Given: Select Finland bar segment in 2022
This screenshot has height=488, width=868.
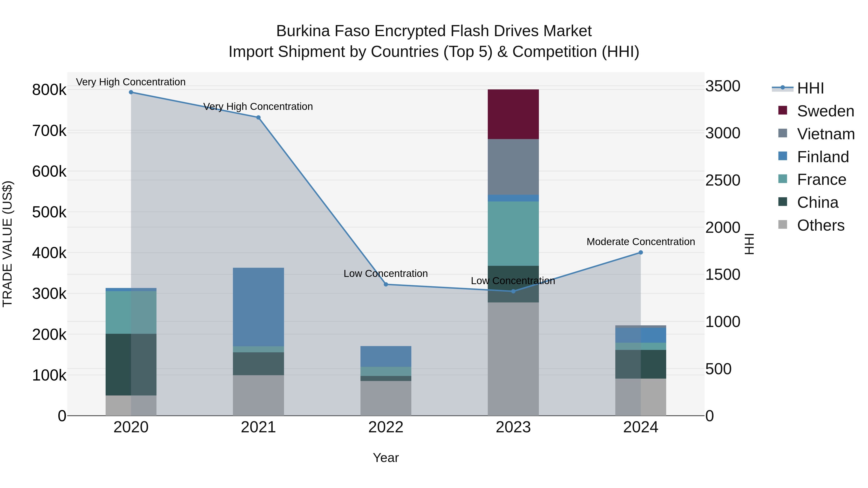Looking at the screenshot, I should point(386,357).
